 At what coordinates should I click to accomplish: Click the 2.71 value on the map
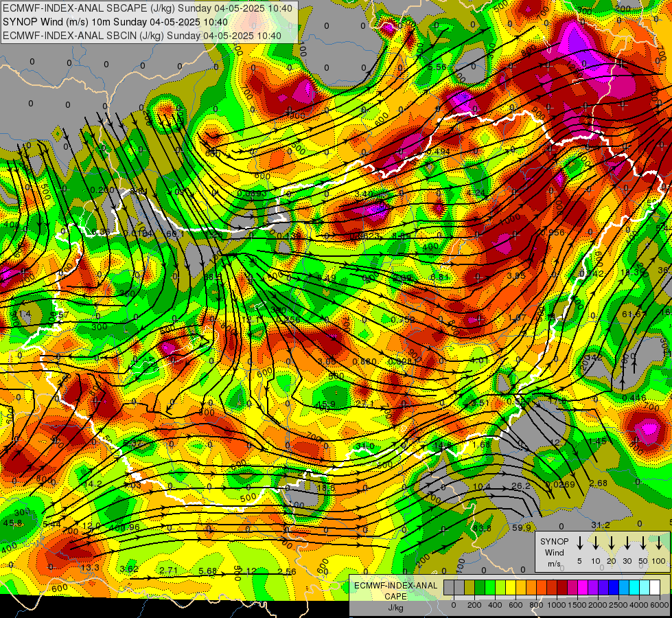pyautogui.click(x=168, y=571)
